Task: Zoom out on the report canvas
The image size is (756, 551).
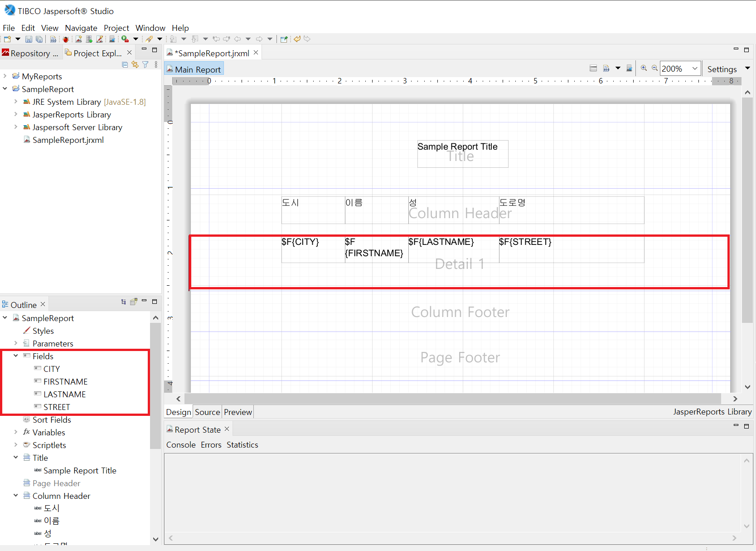Action: tap(654, 68)
